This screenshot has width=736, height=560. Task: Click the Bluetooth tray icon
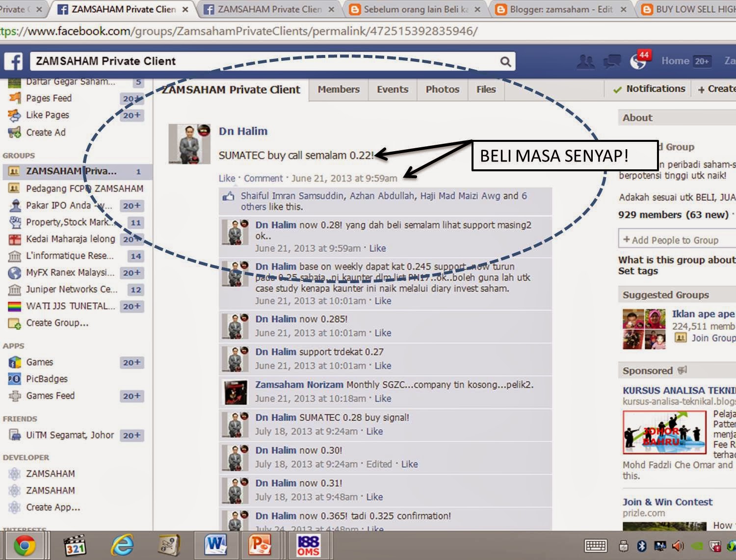[x=642, y=546]
